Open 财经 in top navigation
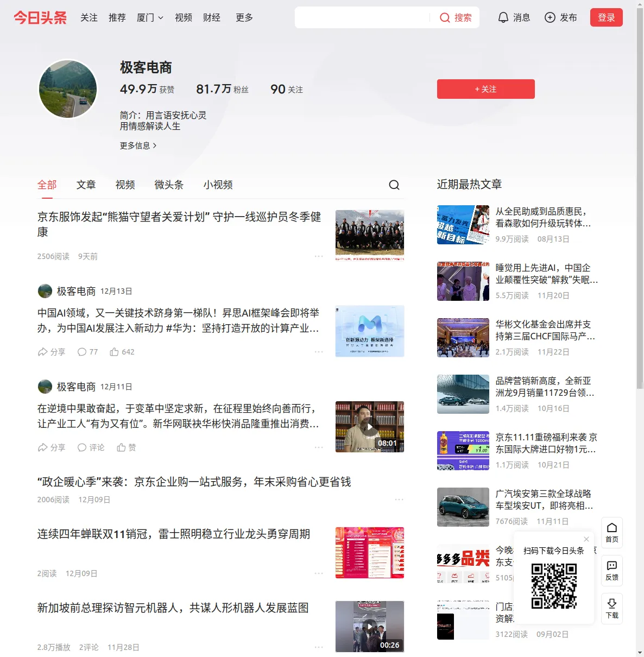 coord(212,17)
